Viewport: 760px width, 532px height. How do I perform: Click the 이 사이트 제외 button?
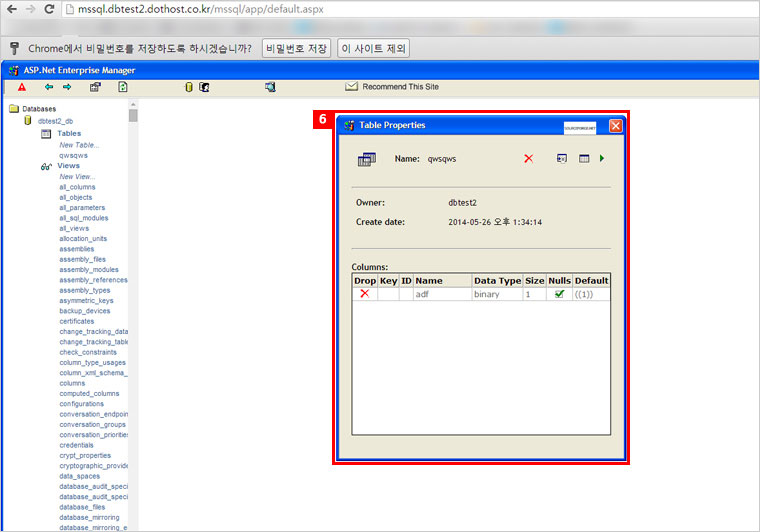(373, 48)
